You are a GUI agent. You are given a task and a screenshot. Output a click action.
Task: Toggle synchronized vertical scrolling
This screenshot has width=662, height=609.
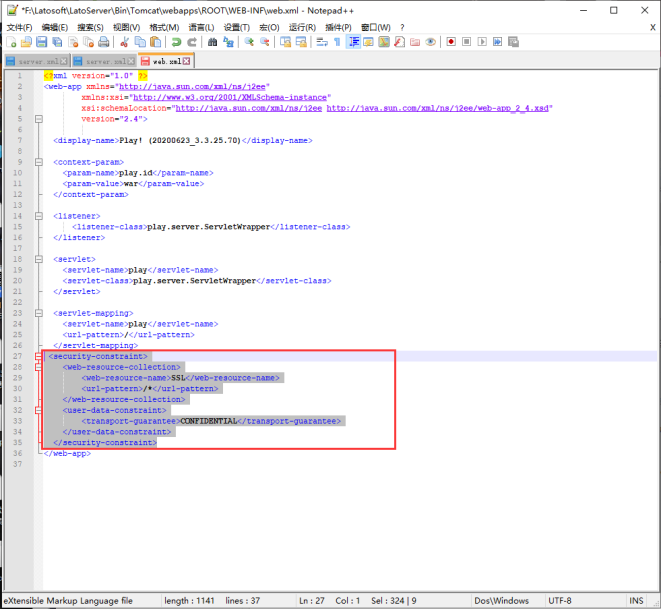(285, 42)
